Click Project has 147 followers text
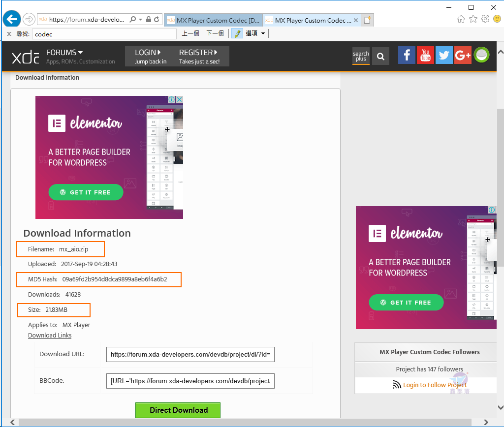 (429, 369)
